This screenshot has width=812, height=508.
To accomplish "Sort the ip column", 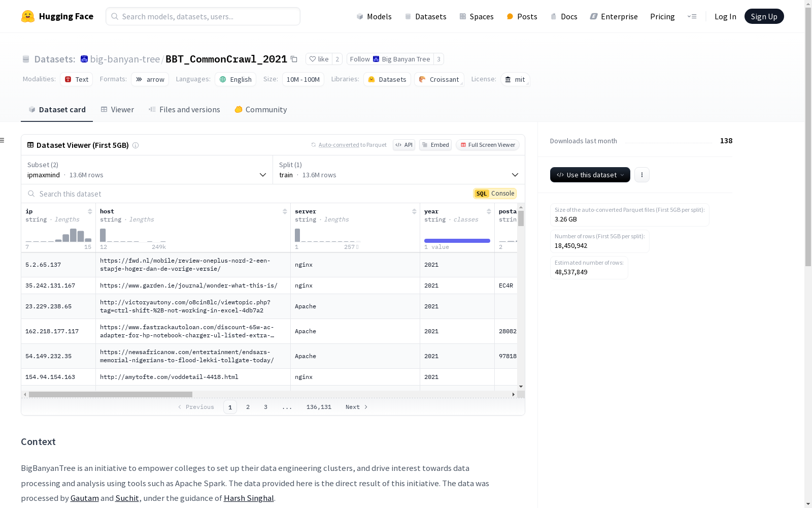I will point(90,211).
